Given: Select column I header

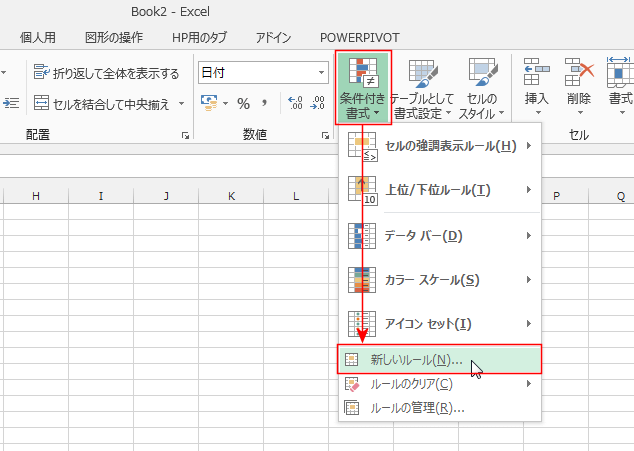Looking at the screenshot, I should [x=101, y=196].
